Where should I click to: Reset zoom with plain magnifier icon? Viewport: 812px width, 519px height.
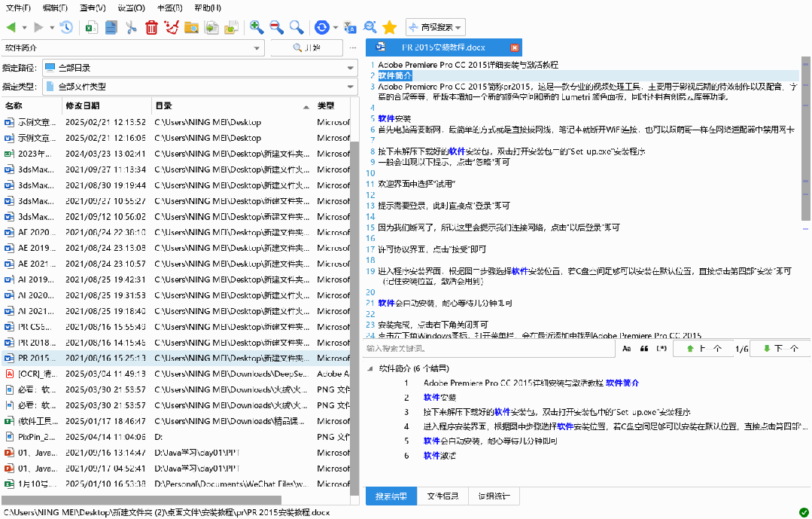coord(297,27)
